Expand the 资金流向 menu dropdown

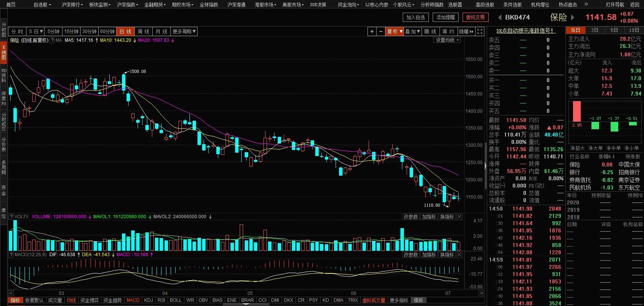tap(348, 5)
